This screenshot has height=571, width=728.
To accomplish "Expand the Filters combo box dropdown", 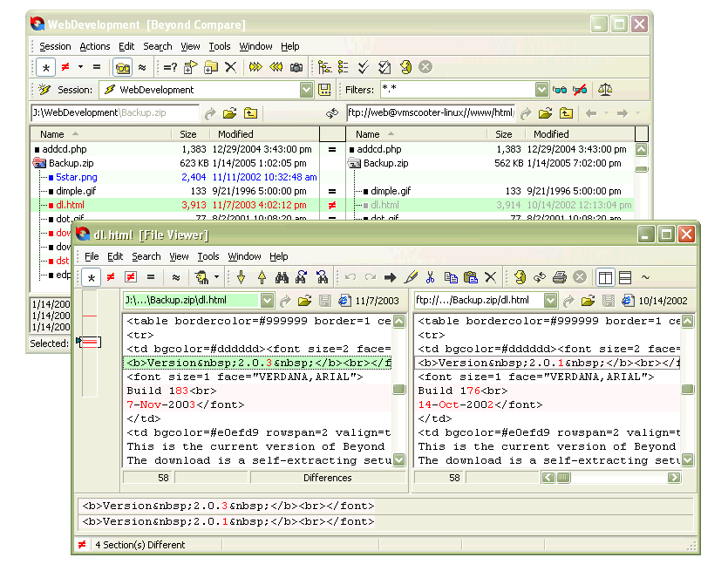I will [x=541, y=90].
